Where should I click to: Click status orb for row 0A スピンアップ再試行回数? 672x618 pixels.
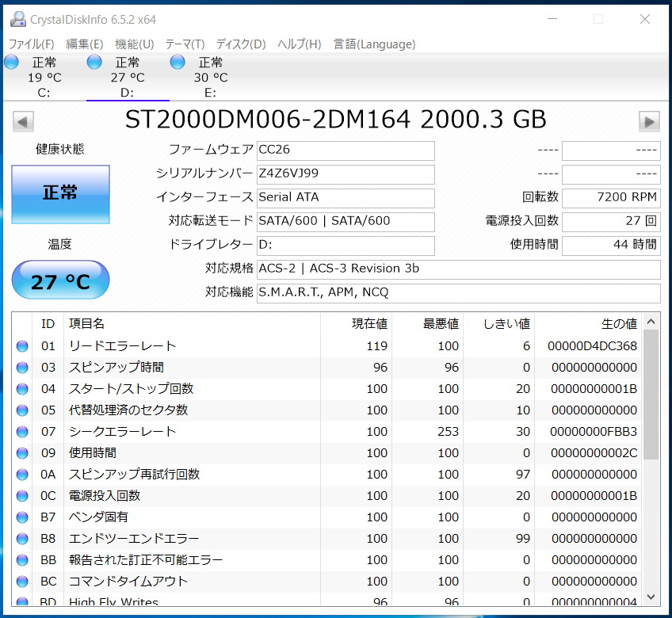[22, 475]
